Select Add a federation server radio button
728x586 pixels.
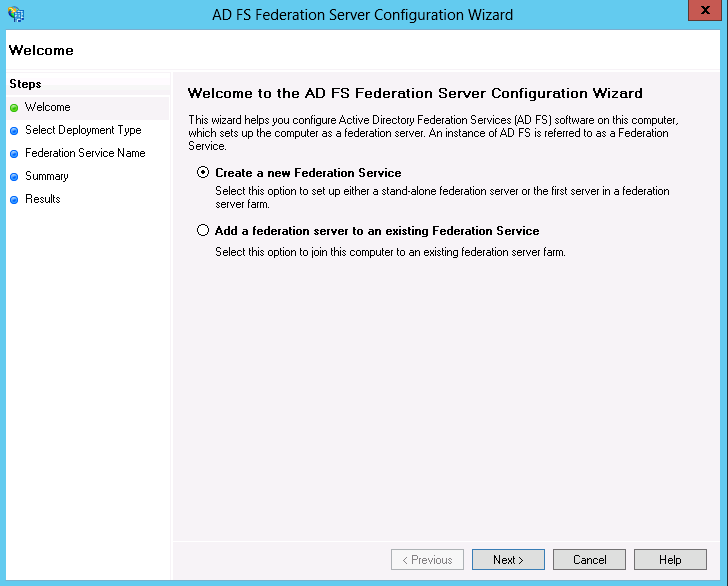click(203, 230)
